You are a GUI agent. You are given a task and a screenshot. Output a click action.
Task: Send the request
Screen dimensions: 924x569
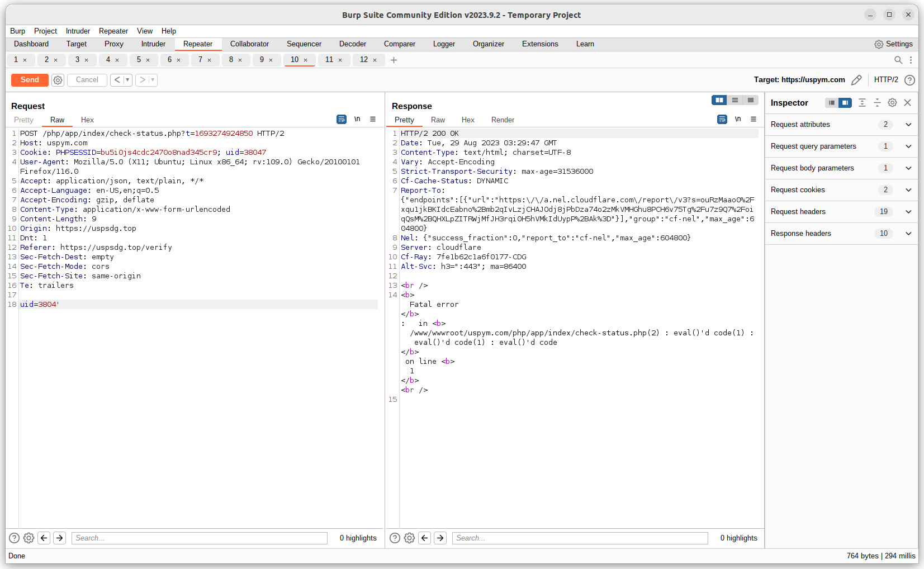[30, 80]
